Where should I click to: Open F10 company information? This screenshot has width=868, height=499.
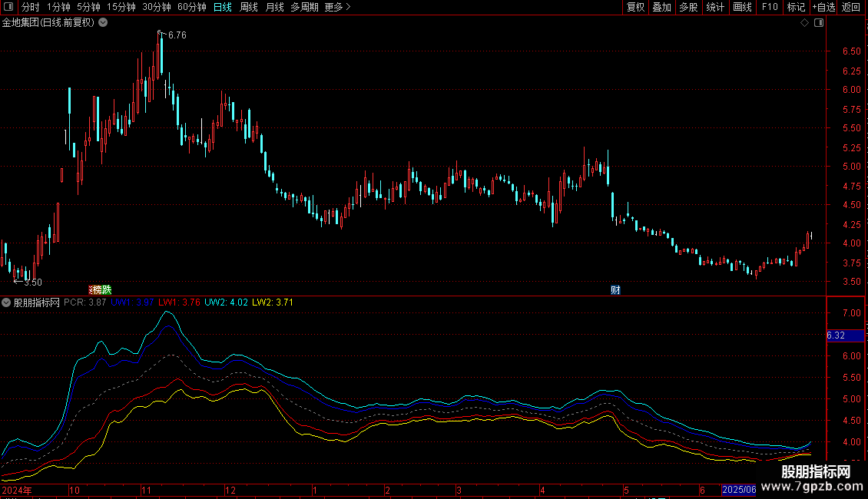(770, 7)
